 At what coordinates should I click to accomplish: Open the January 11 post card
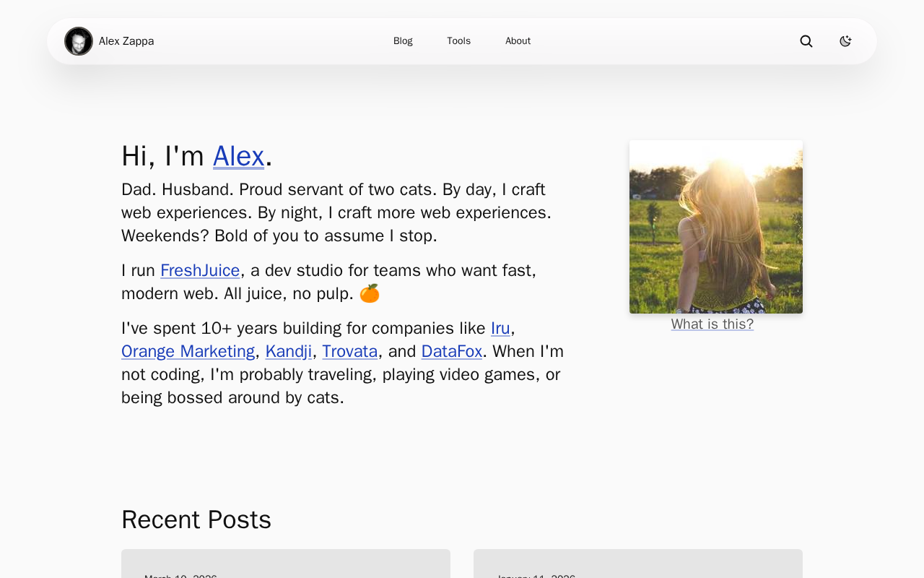coord(638,564)
